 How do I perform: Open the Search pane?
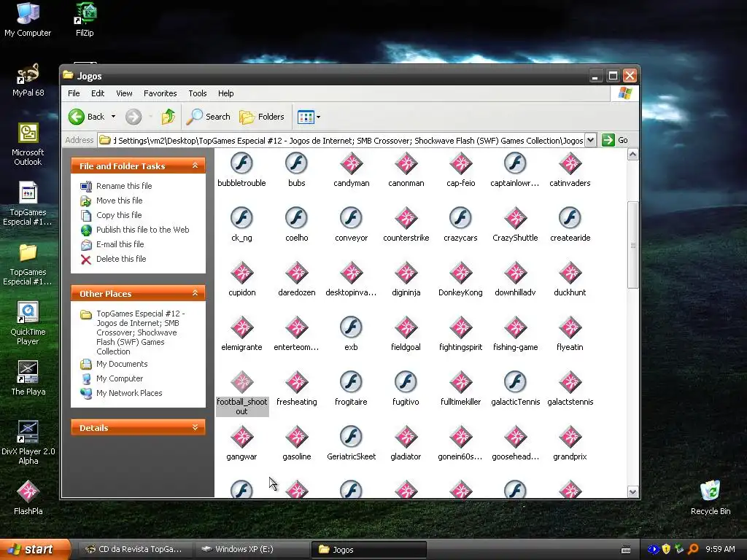click(x=208, y=117)
